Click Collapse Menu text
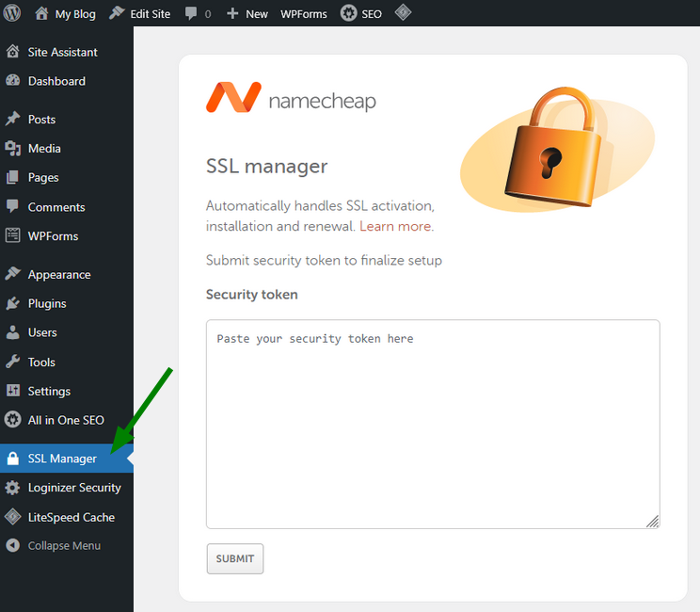 tap(64, 546)
